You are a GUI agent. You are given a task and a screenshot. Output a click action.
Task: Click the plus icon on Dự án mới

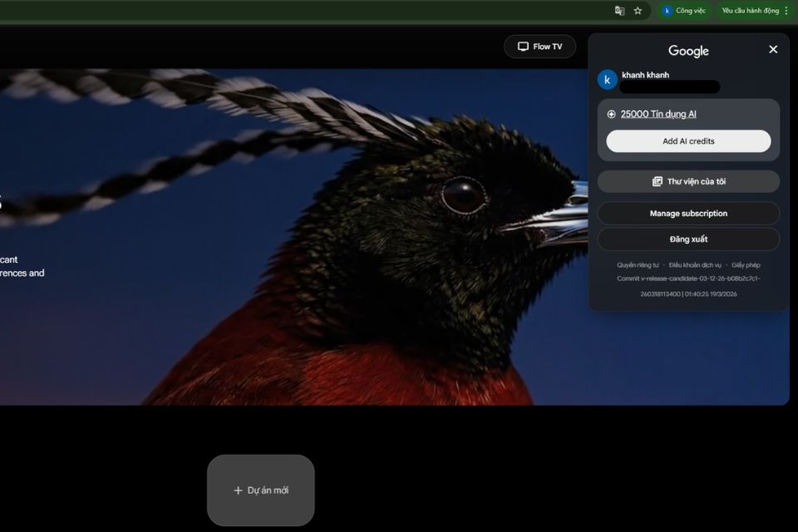pyautogui.click(x=238, y=490)
